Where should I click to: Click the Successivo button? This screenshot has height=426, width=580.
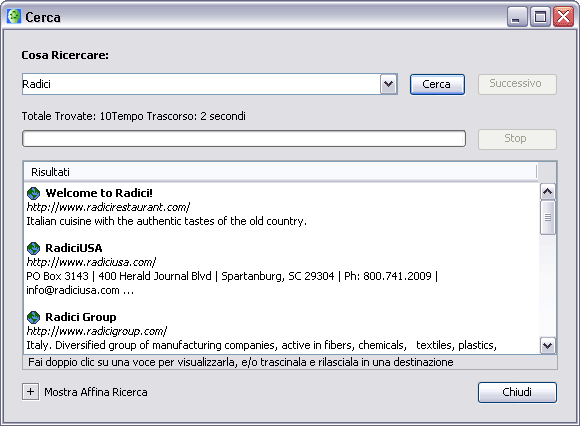coord(517,84)
